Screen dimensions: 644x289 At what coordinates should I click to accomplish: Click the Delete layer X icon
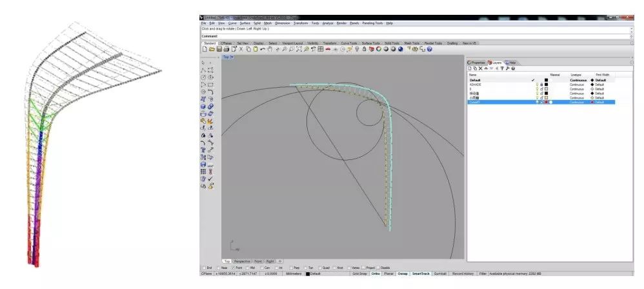[x=481, y=68]
